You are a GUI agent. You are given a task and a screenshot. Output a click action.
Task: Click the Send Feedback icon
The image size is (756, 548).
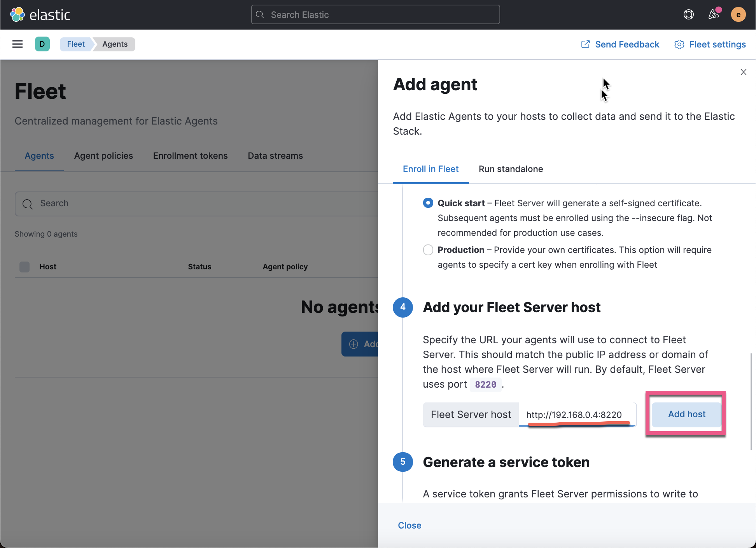(x=584, y=44)
